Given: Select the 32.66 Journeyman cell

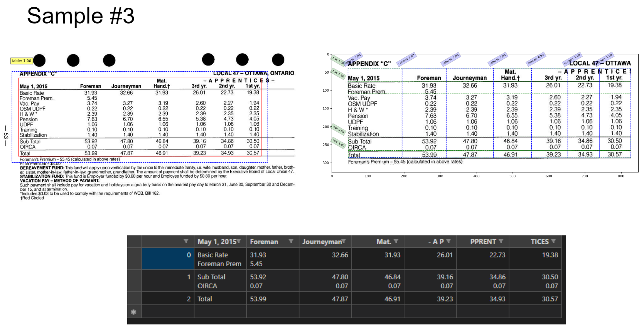Looking at the screenshot, I should click(325, 259).
